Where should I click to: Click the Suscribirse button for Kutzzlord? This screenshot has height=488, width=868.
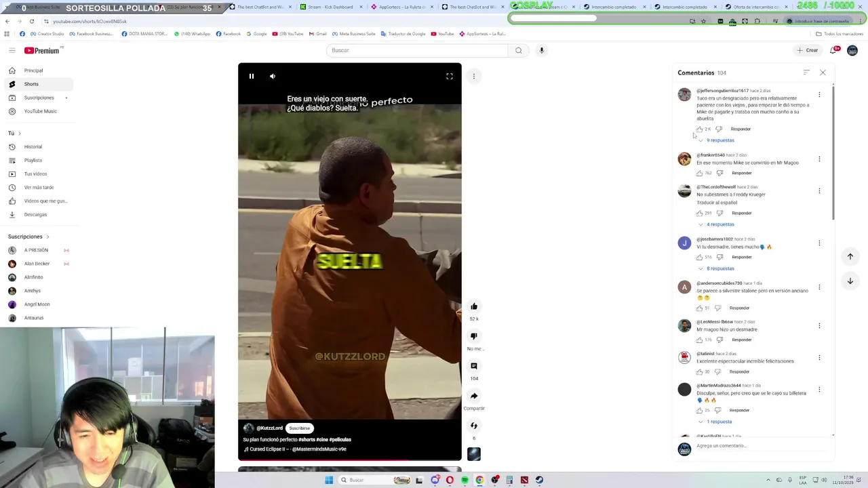[299, 428]
